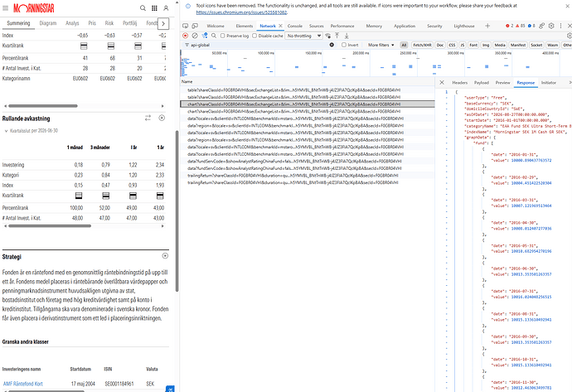
Task: Click circle icon beside Rullande avkastning
Action: pyautogui.click(x=162, y=118)
